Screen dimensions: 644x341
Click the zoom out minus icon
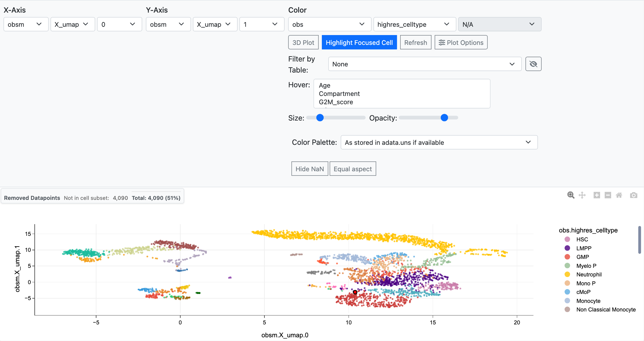click(x=608, y=195)
